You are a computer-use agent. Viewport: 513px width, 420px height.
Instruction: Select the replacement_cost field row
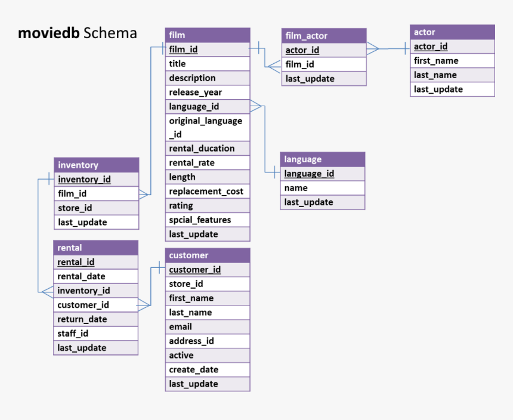pos(208,191)
